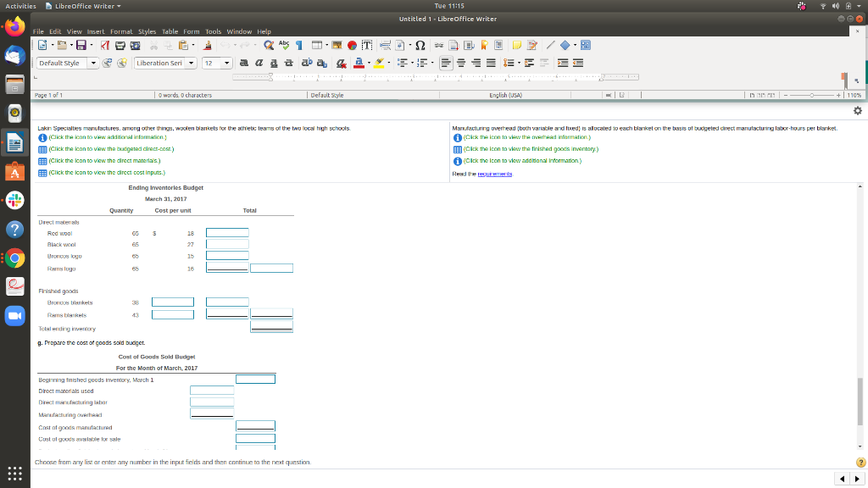Screen dimensions: 868x488
Task: Adjust the zoom slider in status bar
Action: [x=811, y=95]
